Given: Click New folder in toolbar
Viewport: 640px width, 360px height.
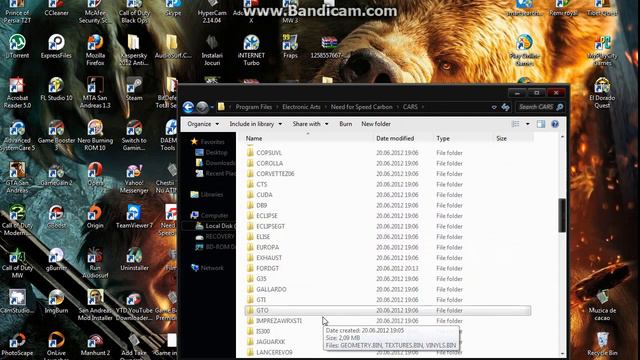Looking at the screenshot, I should (376, 124).
